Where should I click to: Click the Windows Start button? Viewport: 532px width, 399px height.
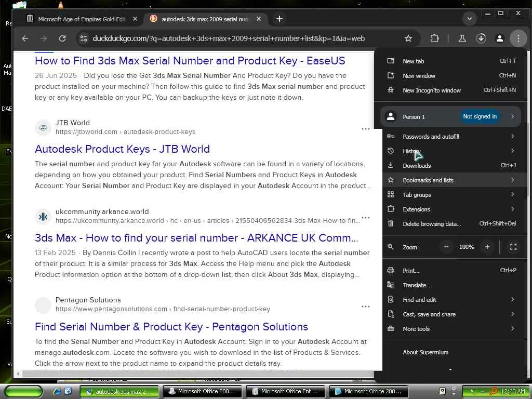[23, 392]
